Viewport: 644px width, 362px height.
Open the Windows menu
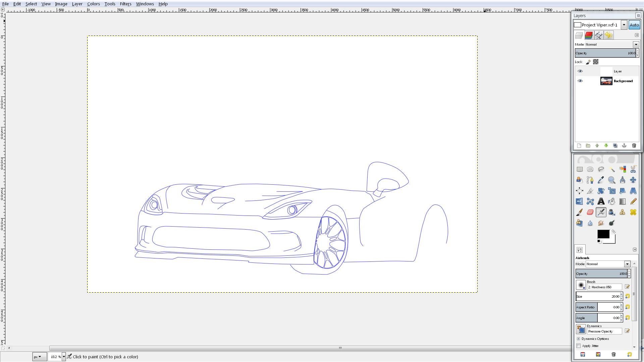[x=145, y=4]
